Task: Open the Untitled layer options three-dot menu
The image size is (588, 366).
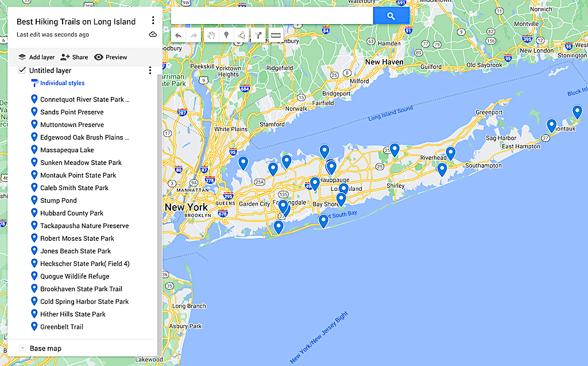Action: 150,70
